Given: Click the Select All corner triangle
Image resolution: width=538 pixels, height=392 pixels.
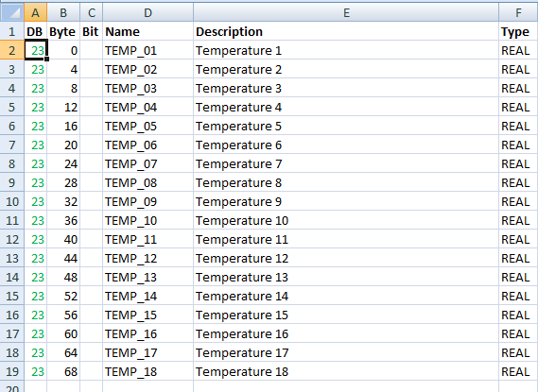Looking at the screenshot, I should pyautogui.click(x=12, y=12).
